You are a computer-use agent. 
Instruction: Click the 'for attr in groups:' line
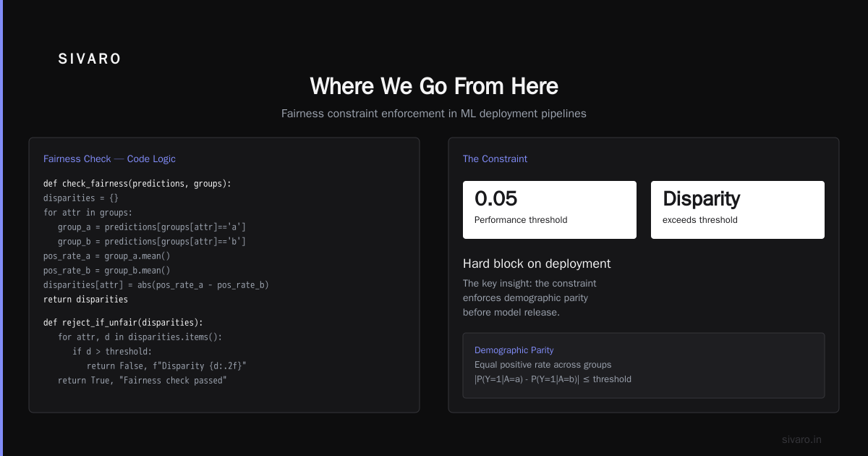click(88, 213)
